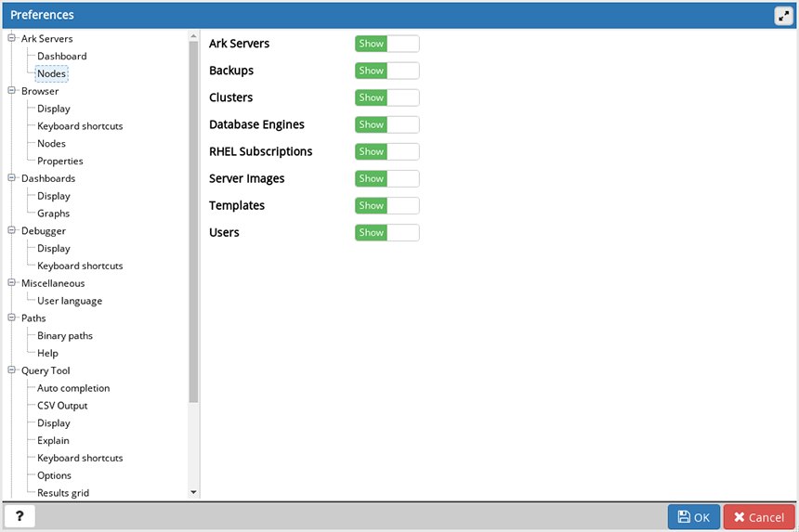The image size is (799, 532).
Task: Select Help under Paths
Action: point(48,354)
